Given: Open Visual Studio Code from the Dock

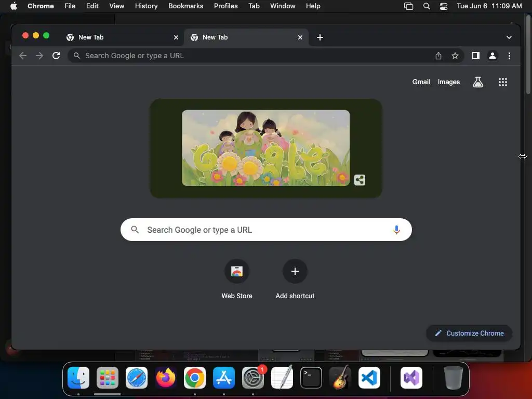Looking at the screenshot, I should pyautogui.click(x=369, y=378).
